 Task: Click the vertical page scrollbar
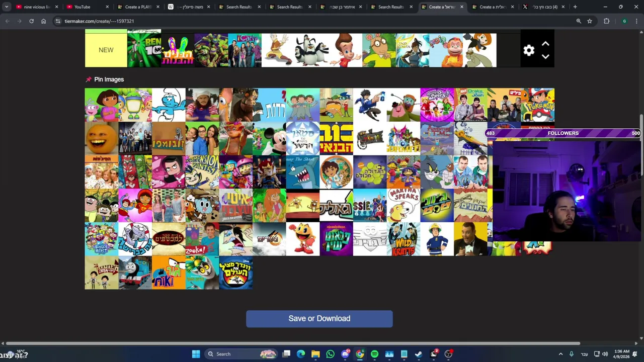[641, 146]
